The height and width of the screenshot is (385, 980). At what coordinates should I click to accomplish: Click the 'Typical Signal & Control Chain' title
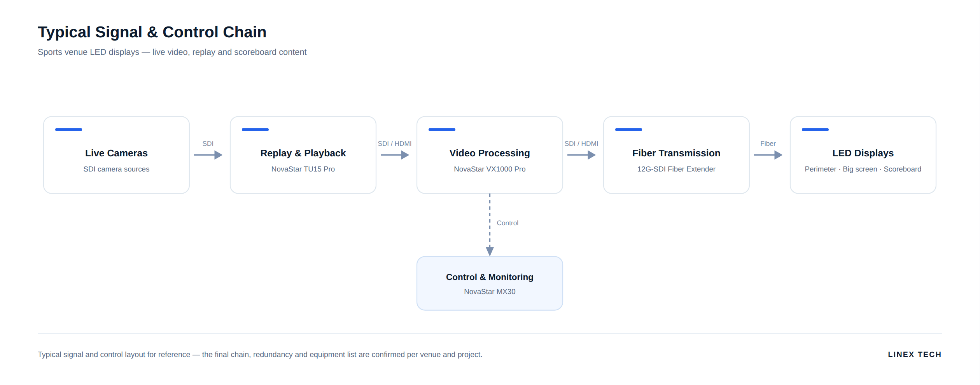click(152, 32)
